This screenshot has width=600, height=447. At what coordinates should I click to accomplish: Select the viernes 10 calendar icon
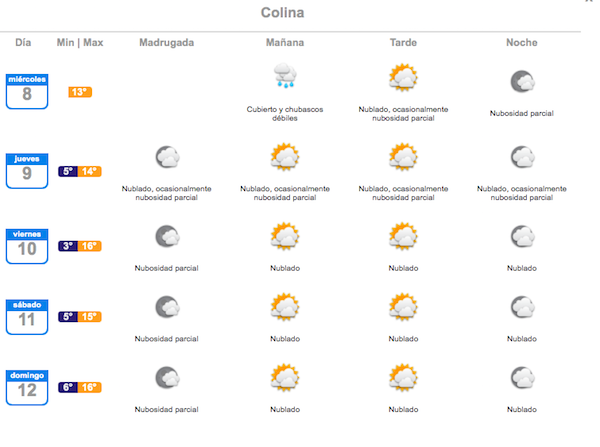27,246
